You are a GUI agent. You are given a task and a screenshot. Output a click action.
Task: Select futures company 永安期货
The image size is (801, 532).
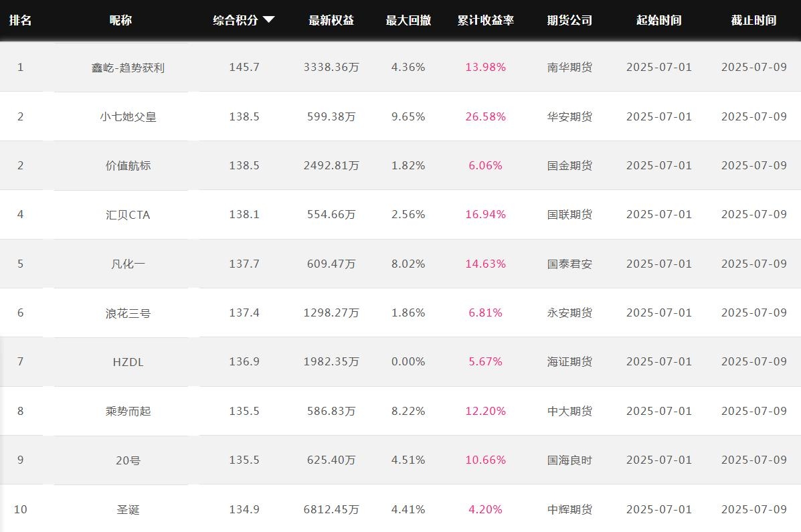pos(569,313)
